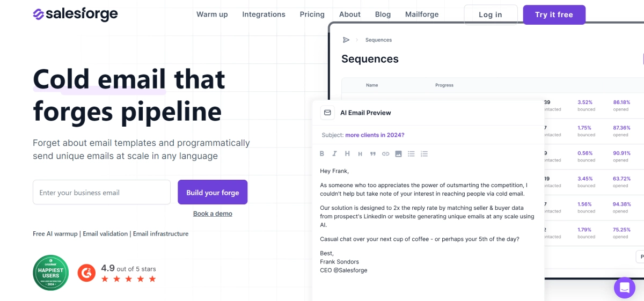Click the insert link icon
The height and width of the screenshot is (301, 644).
point(385,153)
